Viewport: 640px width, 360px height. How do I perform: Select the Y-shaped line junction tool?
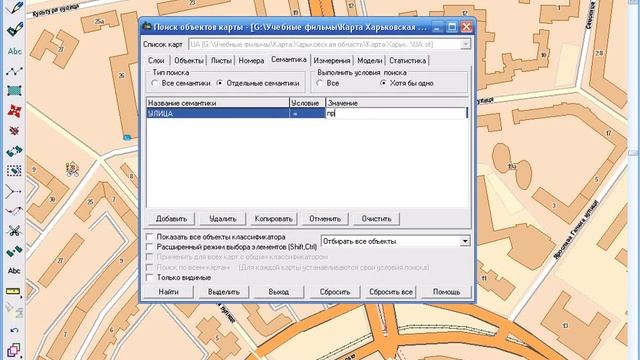(x=14, y=191)
